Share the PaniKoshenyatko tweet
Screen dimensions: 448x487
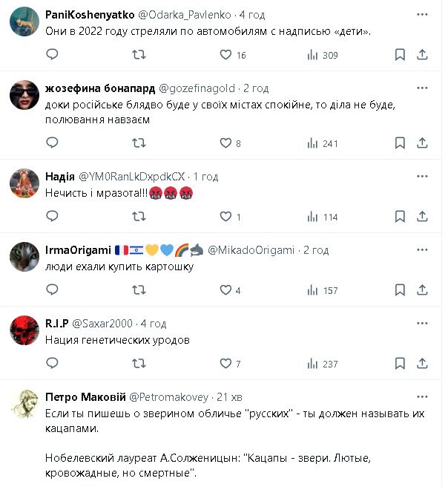[423, 55]
